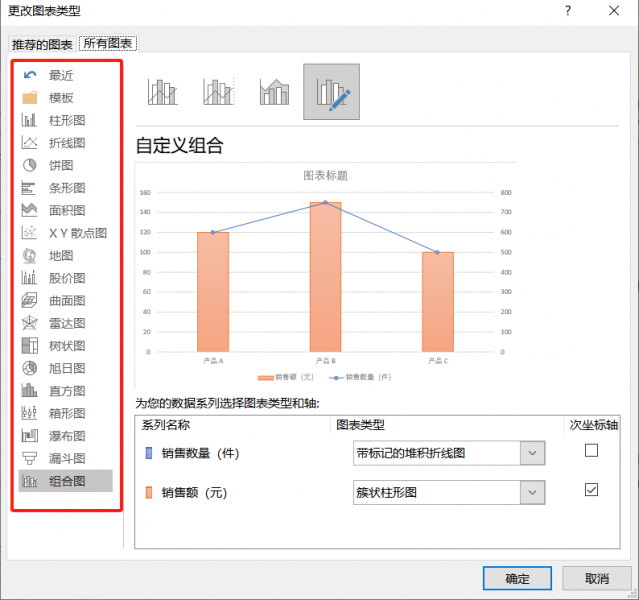This screenshot has width=639, height=600.
Task: Confirm with the 确定 button
Action: click(x=517, y=578)
